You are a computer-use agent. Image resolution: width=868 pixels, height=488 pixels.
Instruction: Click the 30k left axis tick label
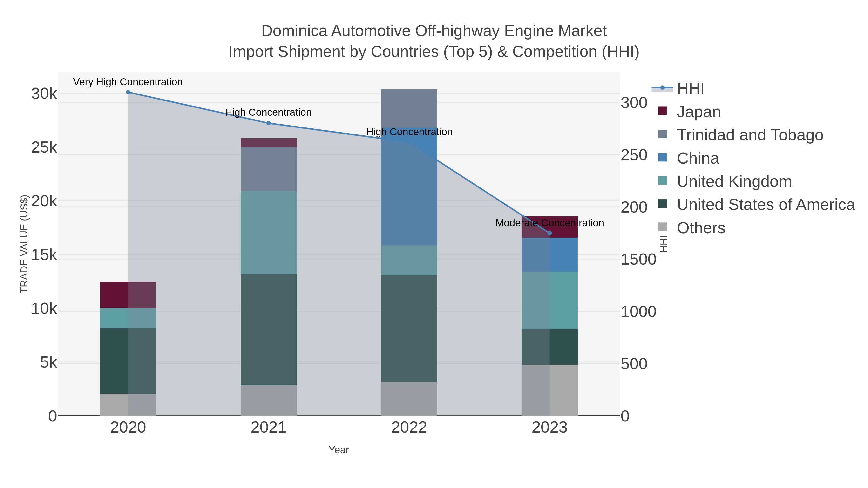point(44,94)
